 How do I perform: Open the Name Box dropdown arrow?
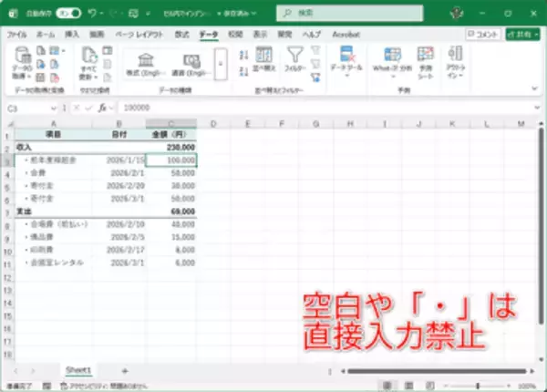tap(54, 108)
